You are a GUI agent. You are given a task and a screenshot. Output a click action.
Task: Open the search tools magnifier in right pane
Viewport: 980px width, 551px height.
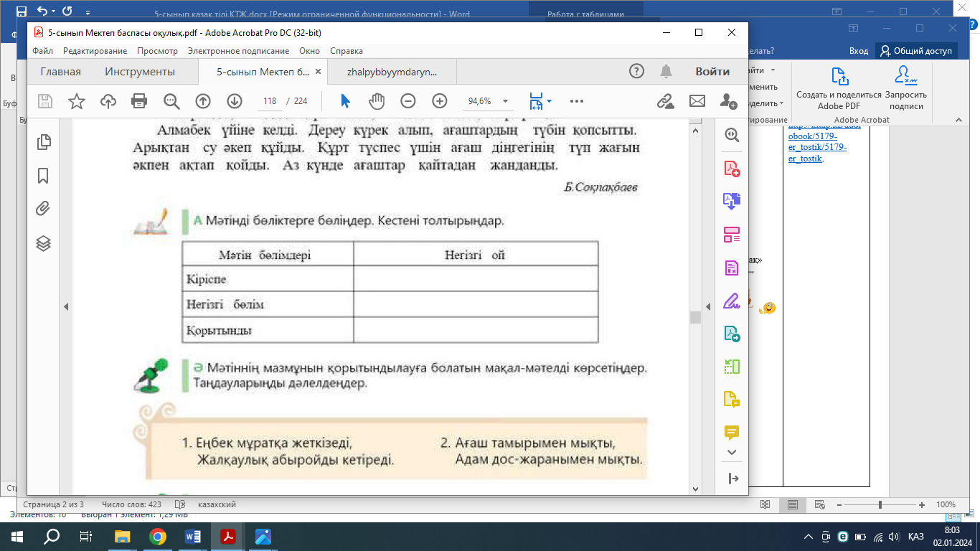tap(732, 135)
